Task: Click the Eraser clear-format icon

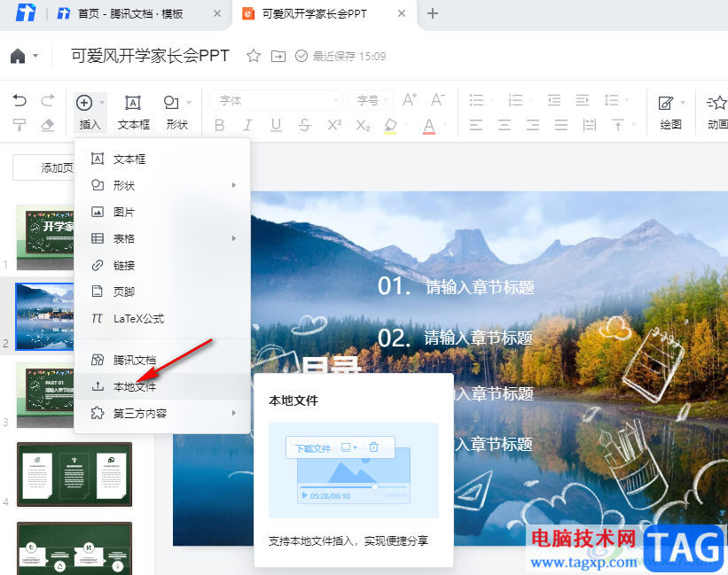Action: click(47, 125)
